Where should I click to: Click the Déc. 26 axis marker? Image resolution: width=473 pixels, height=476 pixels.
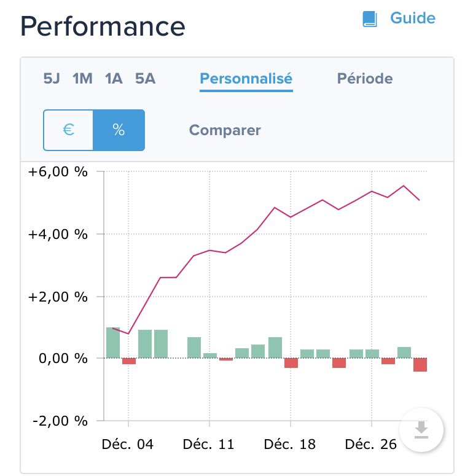click(370, 444)
